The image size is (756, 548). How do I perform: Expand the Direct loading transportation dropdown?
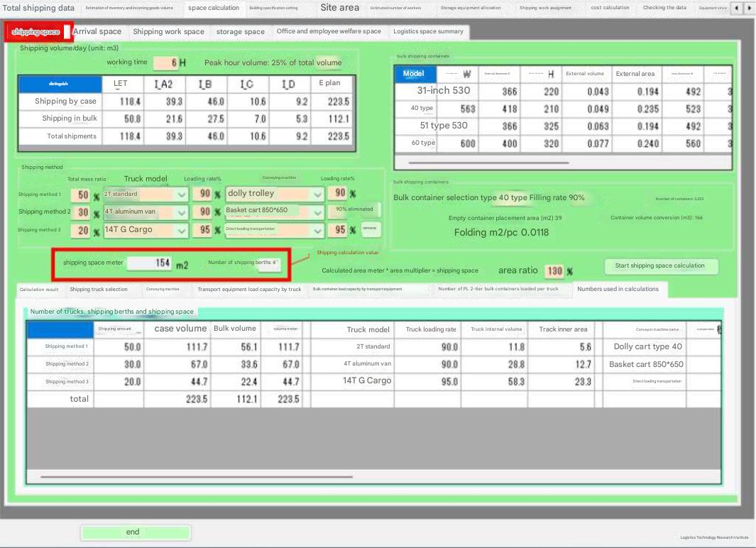pos(317,231)
